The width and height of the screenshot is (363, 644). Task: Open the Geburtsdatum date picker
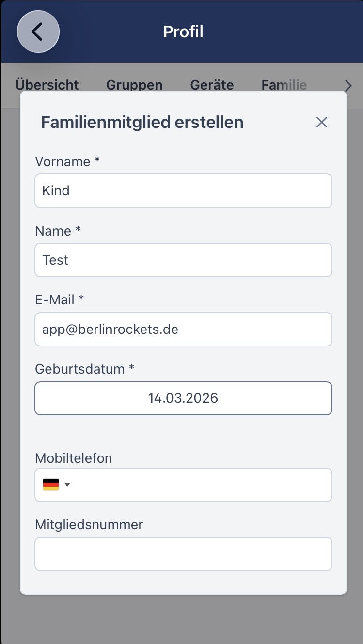coord(183,398)
